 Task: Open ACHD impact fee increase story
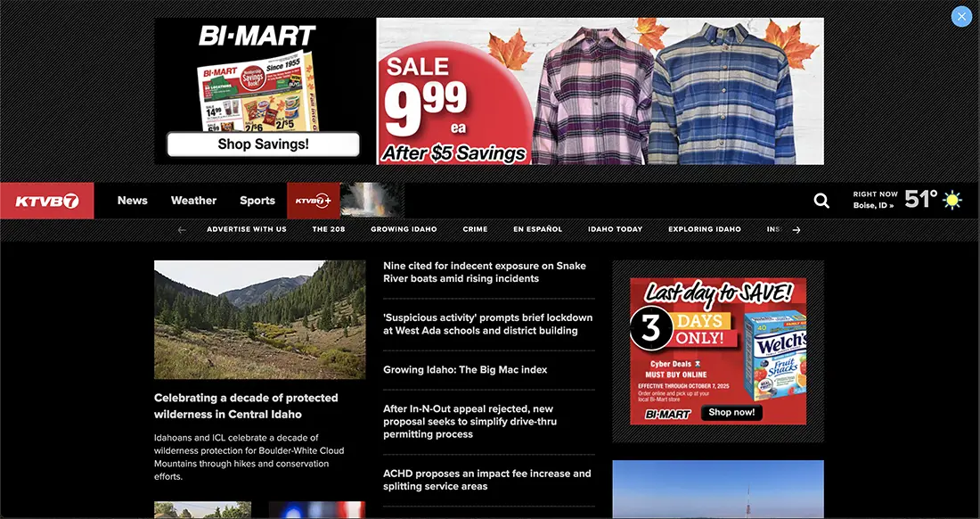pyautogui.click(x=486, y=480)
